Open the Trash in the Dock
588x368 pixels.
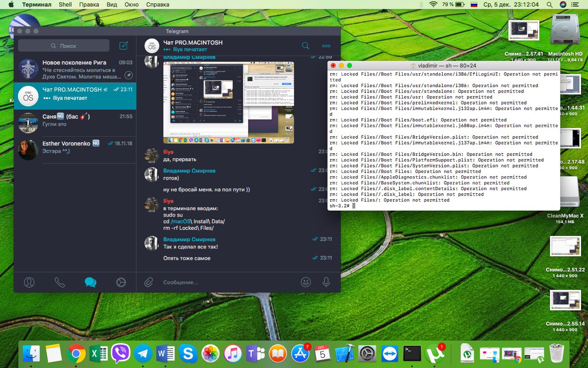click(x=557, y=354)
